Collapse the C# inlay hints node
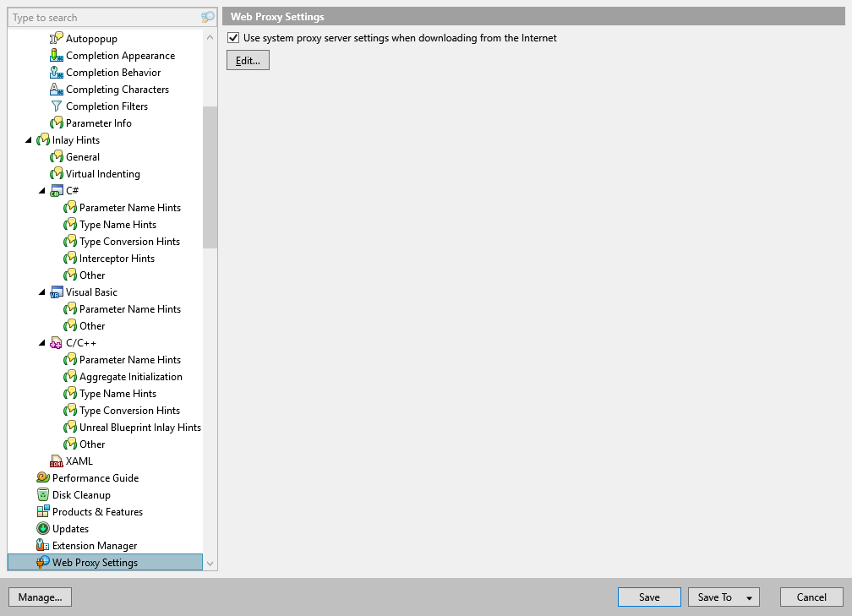This screenshot has height=616, width=852. click(41, 190)
